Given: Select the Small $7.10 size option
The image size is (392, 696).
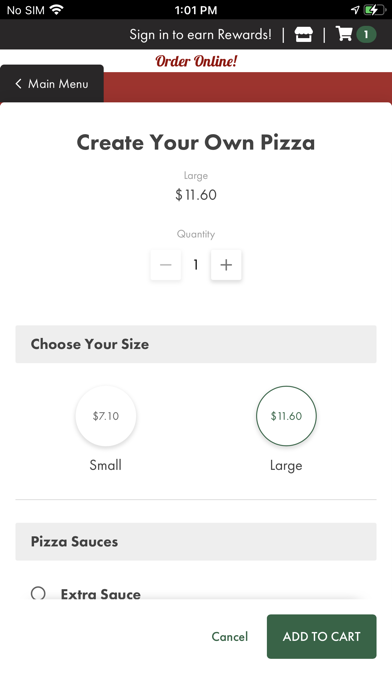Looking at the screenshot, I should point(106,416).
